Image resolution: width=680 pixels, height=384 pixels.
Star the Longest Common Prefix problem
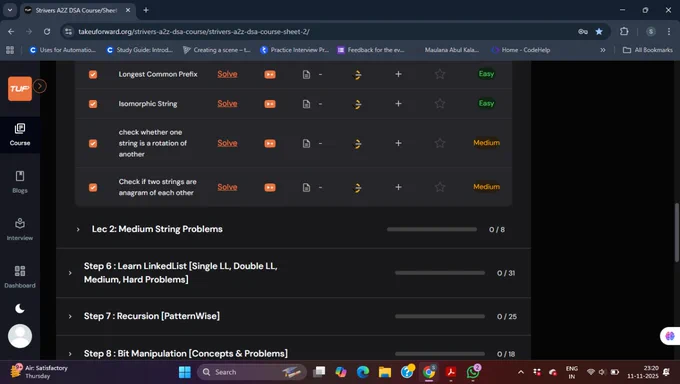tap(440, 74)
